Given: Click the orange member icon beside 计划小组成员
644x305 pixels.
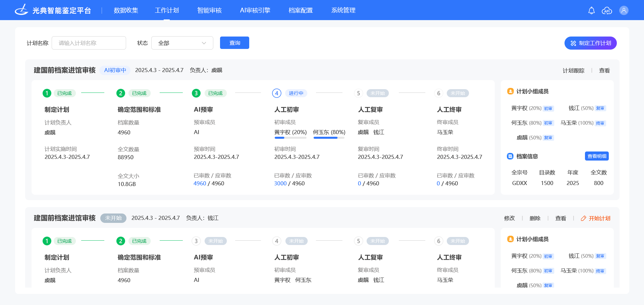Looking at the screenshot, I should click(x=510, y=91).
